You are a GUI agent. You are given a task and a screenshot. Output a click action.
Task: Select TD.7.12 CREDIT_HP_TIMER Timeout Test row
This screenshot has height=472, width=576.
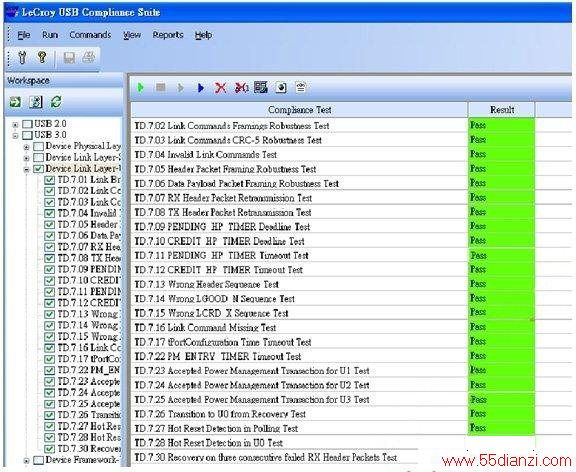point(299,270)
